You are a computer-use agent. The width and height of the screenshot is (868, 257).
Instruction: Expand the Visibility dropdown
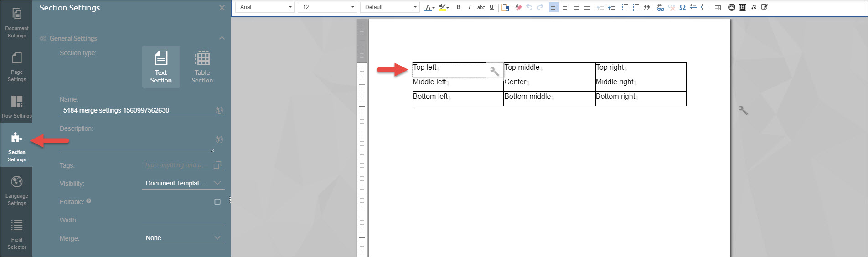click(x=183, y=183)
